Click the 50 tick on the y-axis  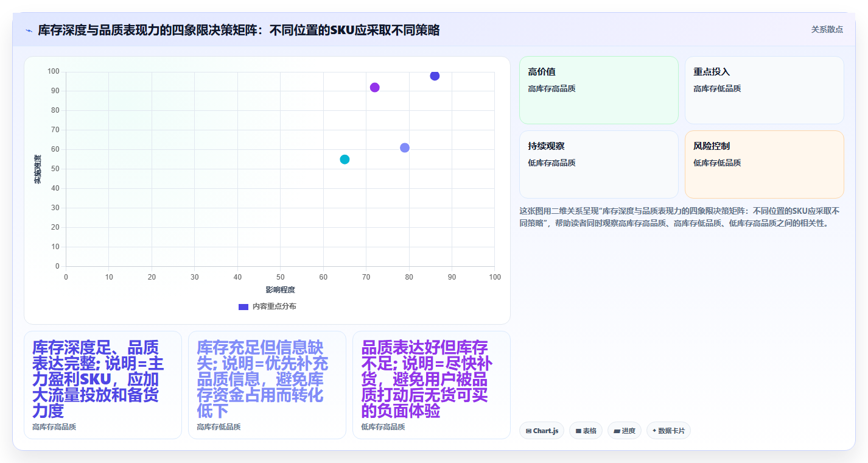pos(55,169)
